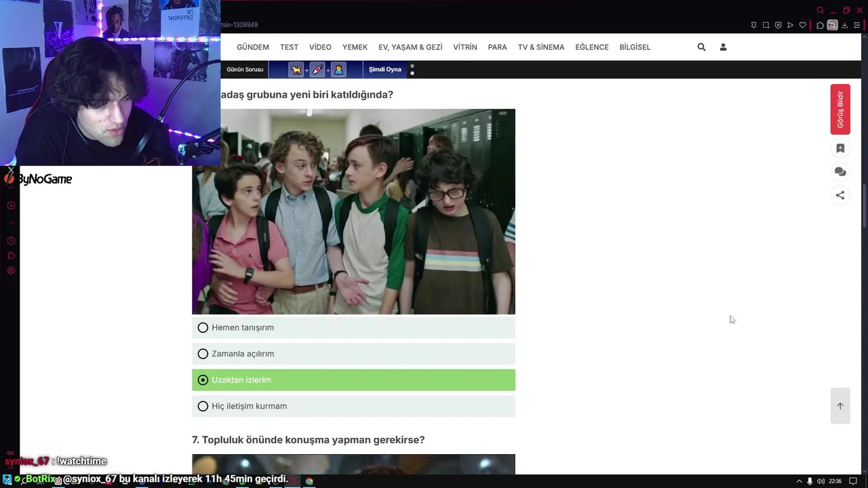Click the page scrollbar thumb
Screen dimensions: 868x488
[865, 206]
